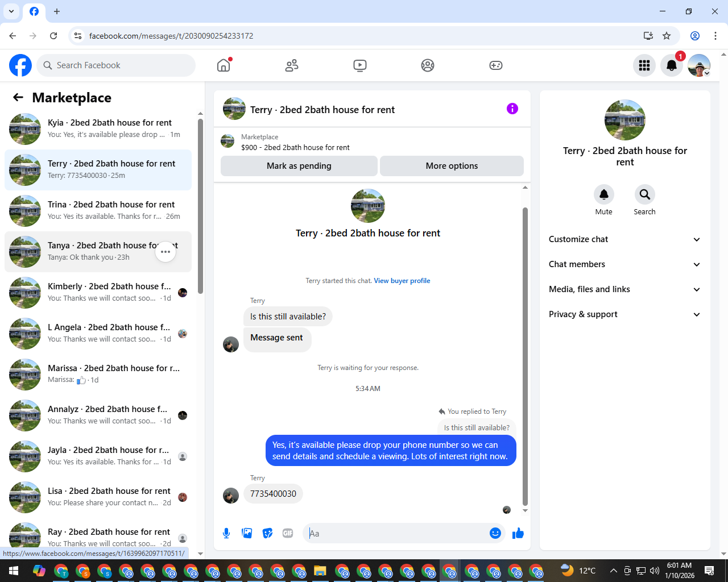This screenshot has height=582, width=728.
Task: Open the Video tab icon
Action: (x=360, y=65)
